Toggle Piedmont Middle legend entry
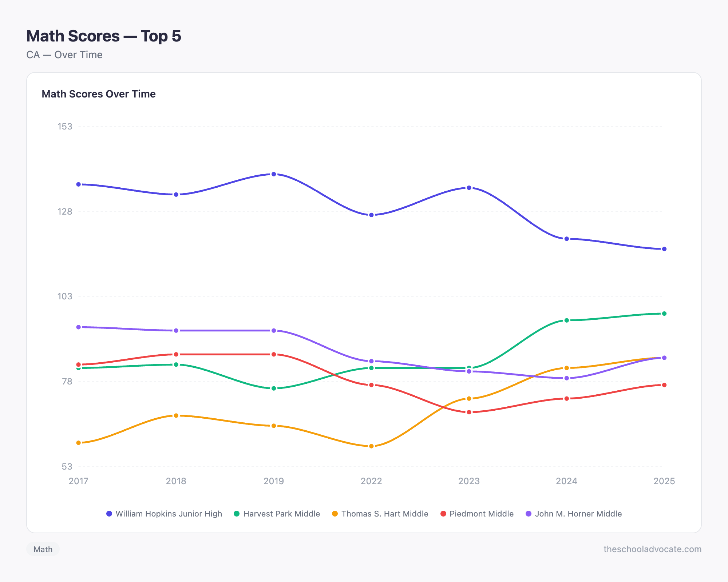728x582 pixels. click(477, 514)
